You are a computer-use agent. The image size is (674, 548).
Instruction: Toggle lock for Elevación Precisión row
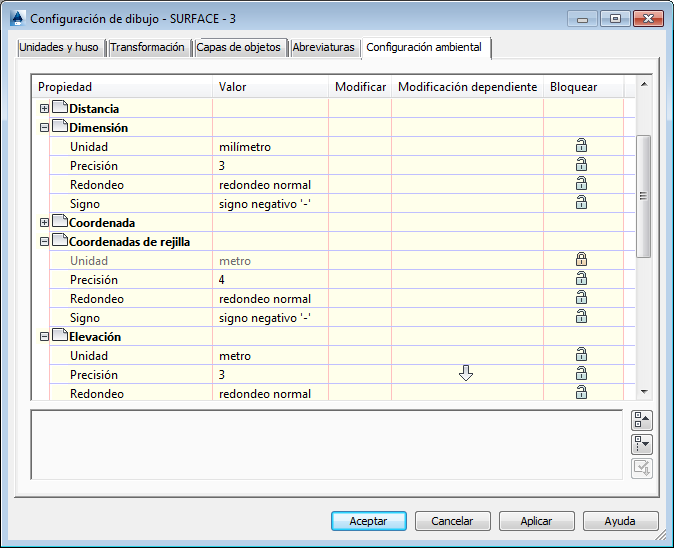(581, 374)
